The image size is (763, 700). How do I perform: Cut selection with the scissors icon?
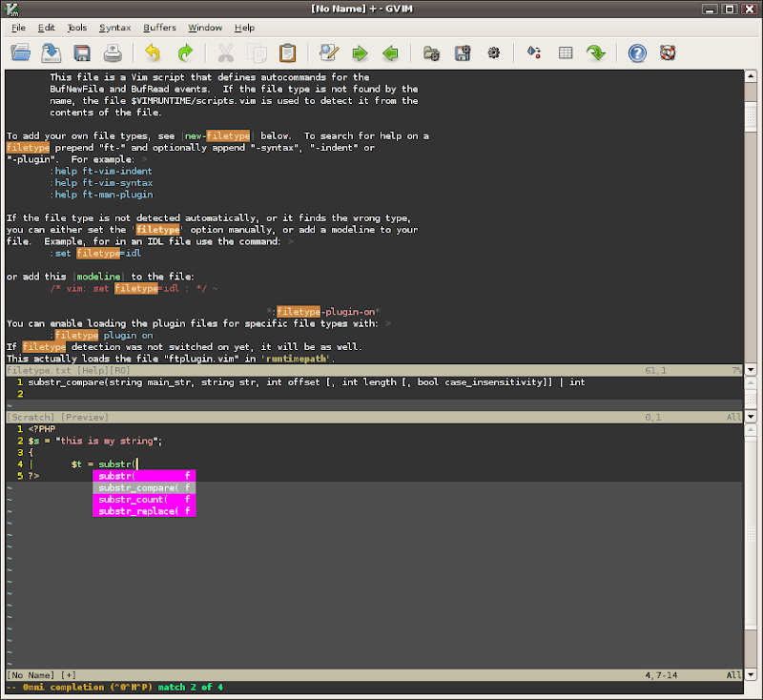pos(226,52)
